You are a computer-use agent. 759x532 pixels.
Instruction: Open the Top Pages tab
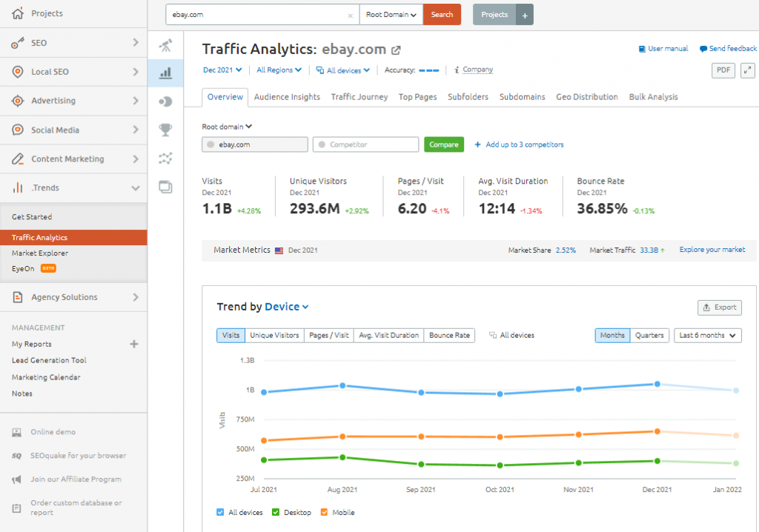coord(418,97)
